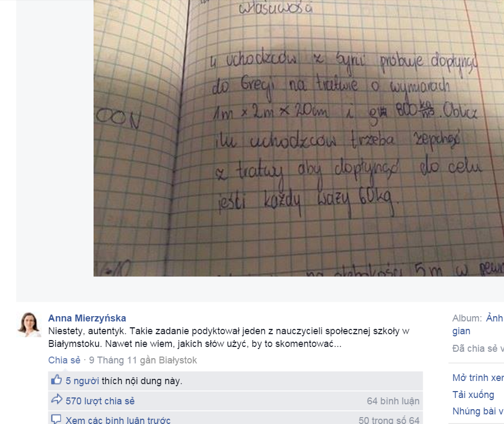View the 570 lượt chia sẻ list
Screen dimensions: 504x424
[100, 401]
